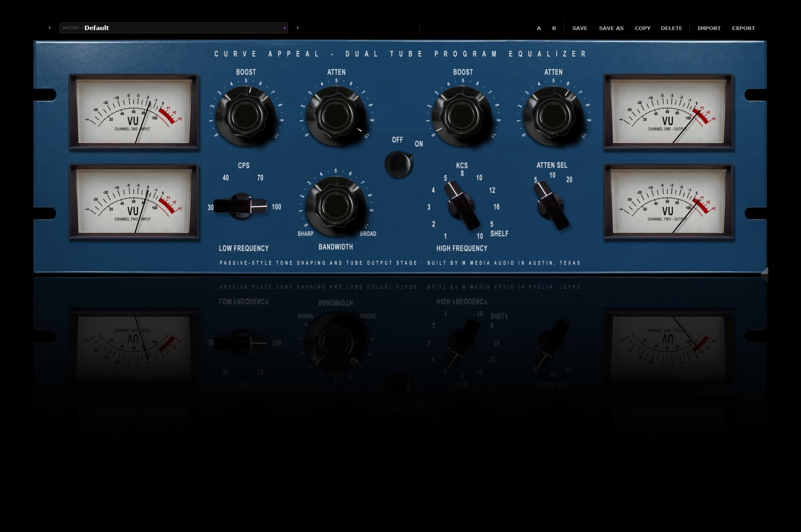Click DELETE in the preset bar
801x532 pixels.
point(671,28)
